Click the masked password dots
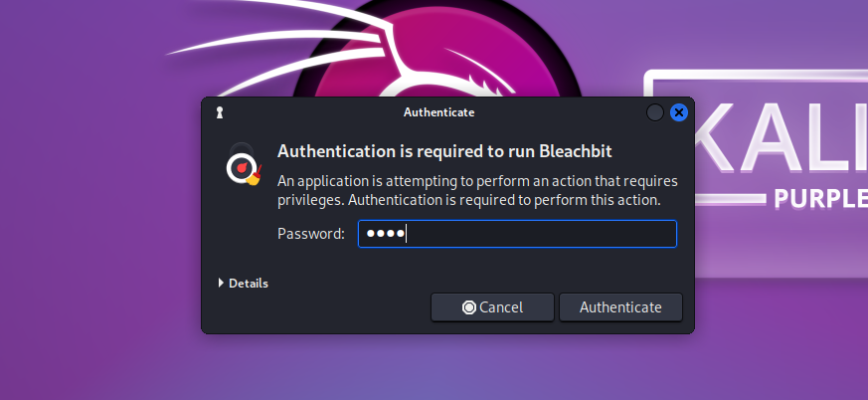868x400 pixels. coord(386,234)
